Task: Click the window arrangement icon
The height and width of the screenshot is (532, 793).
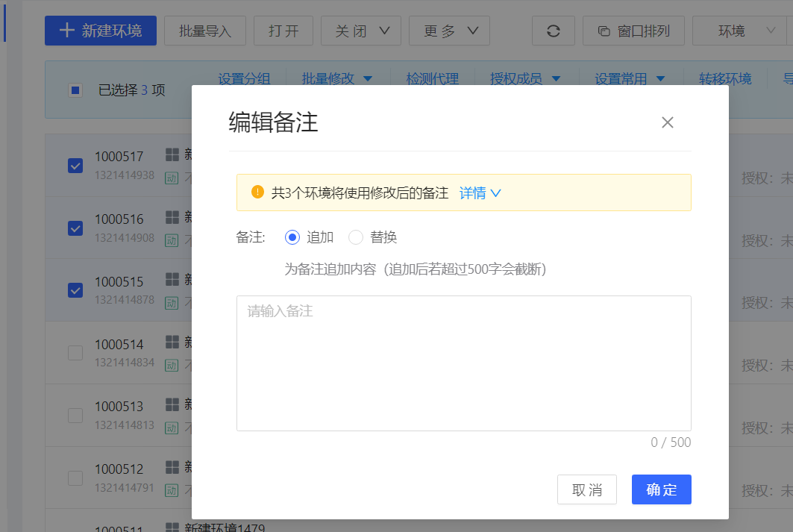Action: [604, 31]
